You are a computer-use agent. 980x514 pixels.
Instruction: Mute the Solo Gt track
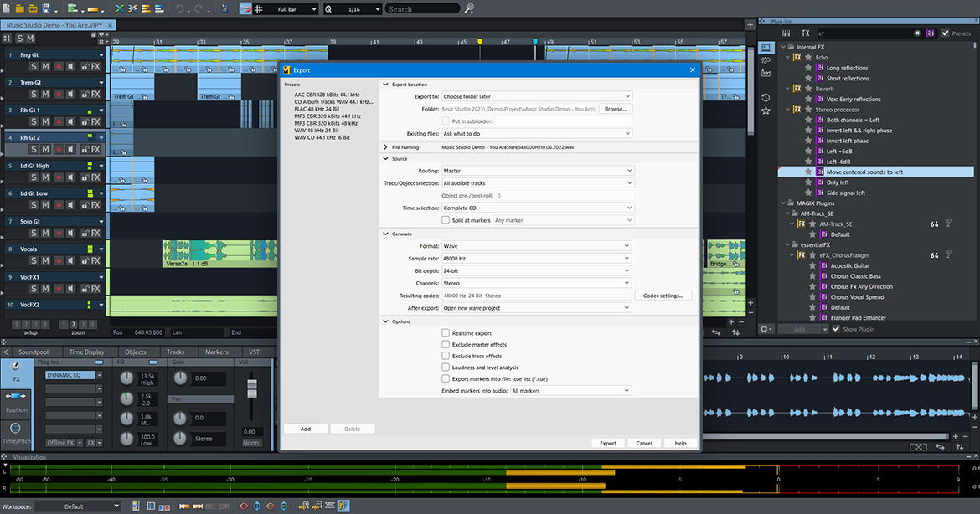(45, 233)
